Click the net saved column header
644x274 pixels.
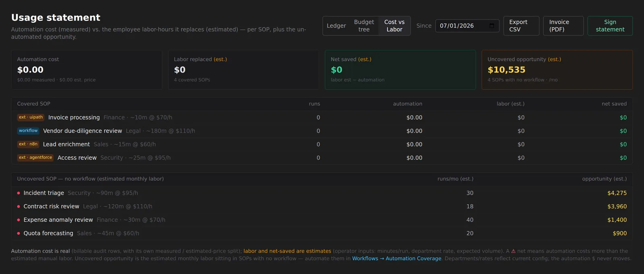[x=614, y=104]
